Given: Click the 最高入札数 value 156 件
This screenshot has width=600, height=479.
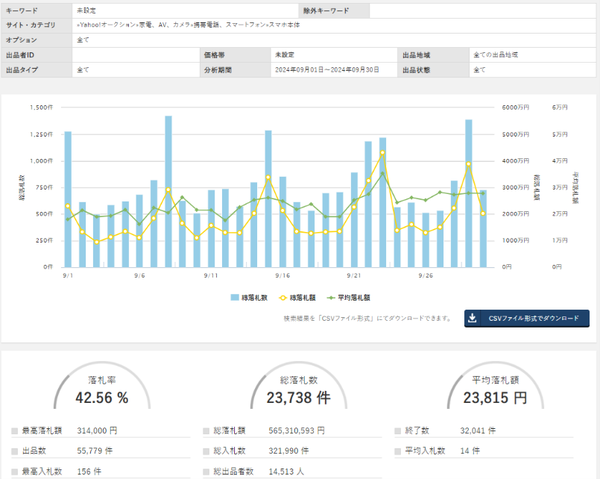Looking at the screenshot, I should 89,471.
